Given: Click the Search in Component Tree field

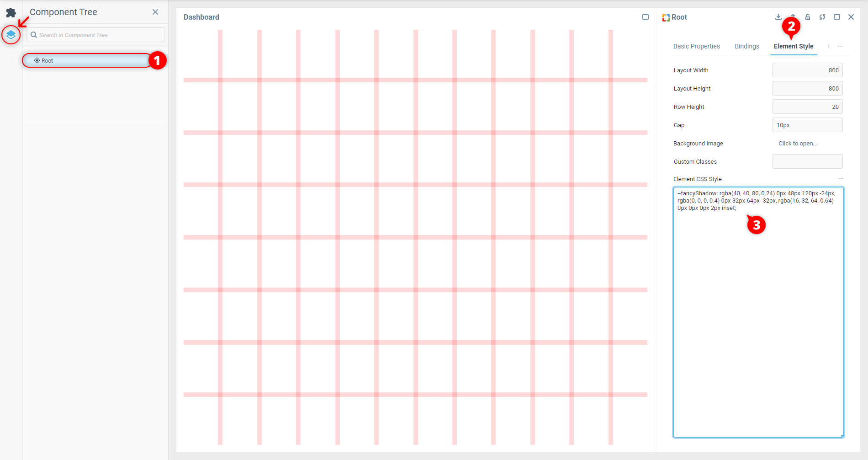Looking at the screenshot, I should (96, 35).
